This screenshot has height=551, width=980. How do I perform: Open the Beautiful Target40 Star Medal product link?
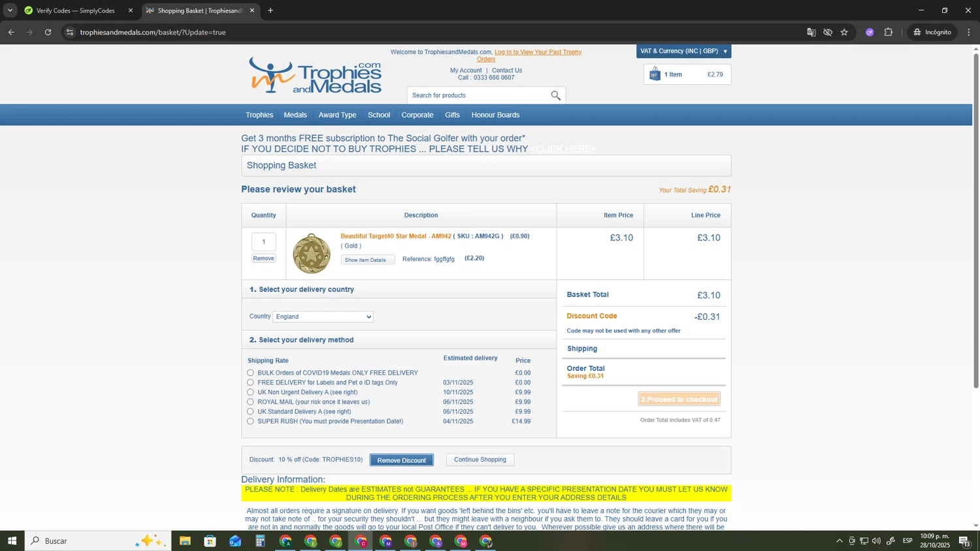pyautogui.click(x=396, y=236)
